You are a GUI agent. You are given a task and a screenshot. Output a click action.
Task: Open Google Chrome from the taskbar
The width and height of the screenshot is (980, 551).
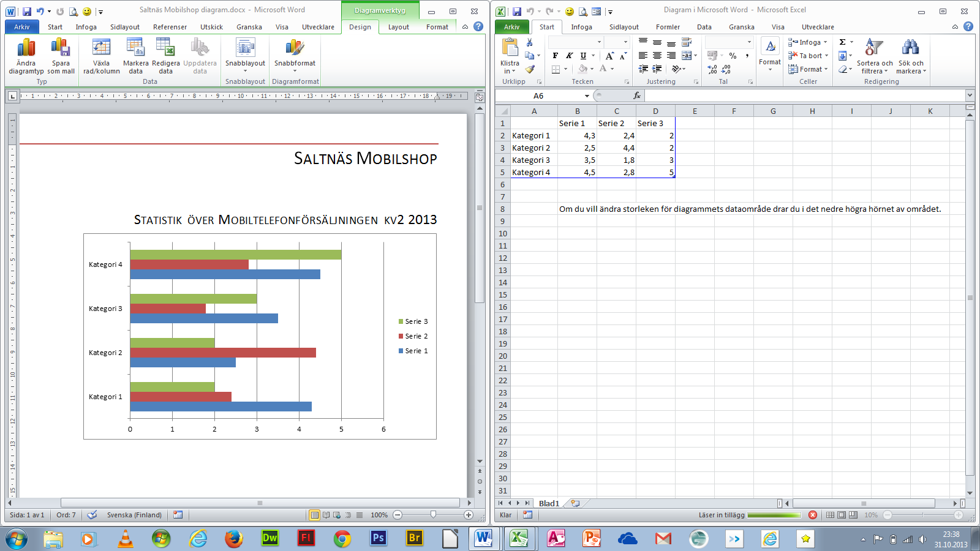342,538
